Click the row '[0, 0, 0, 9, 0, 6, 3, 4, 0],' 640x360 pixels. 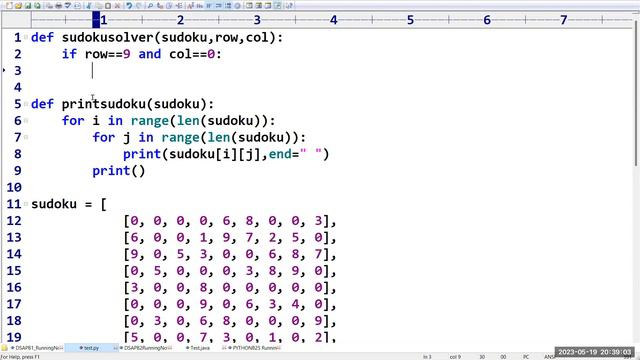[230, 304]
